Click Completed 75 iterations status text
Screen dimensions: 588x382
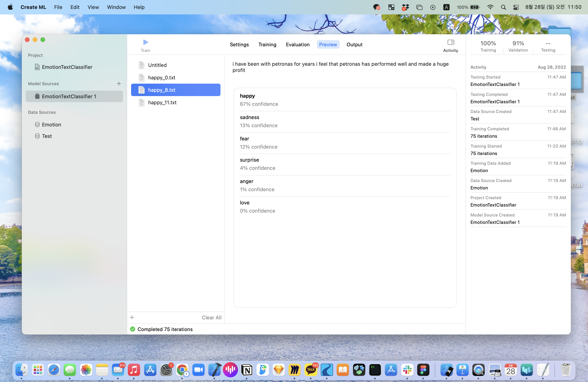click(165, 329)
